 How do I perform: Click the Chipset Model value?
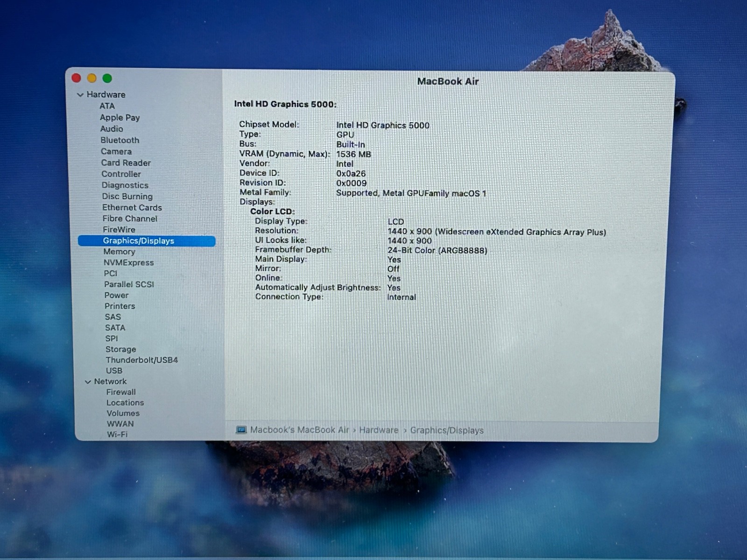coord(383,125)
